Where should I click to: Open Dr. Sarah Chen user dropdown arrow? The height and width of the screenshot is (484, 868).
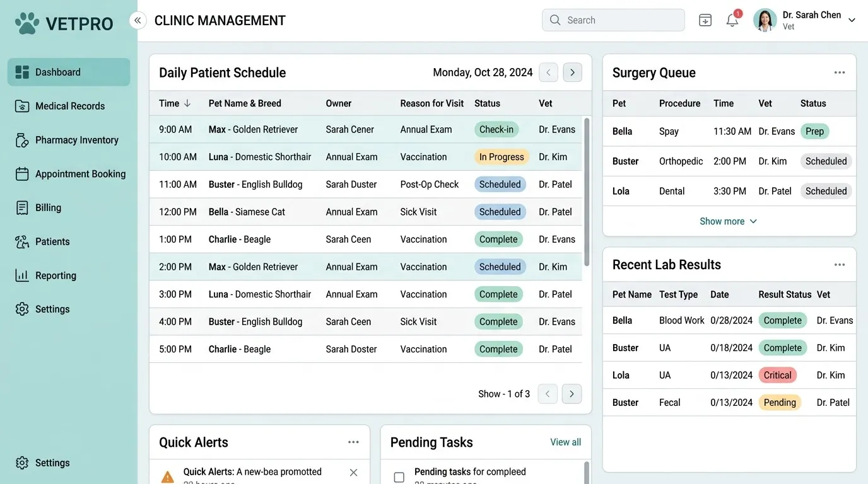(852, 20)
